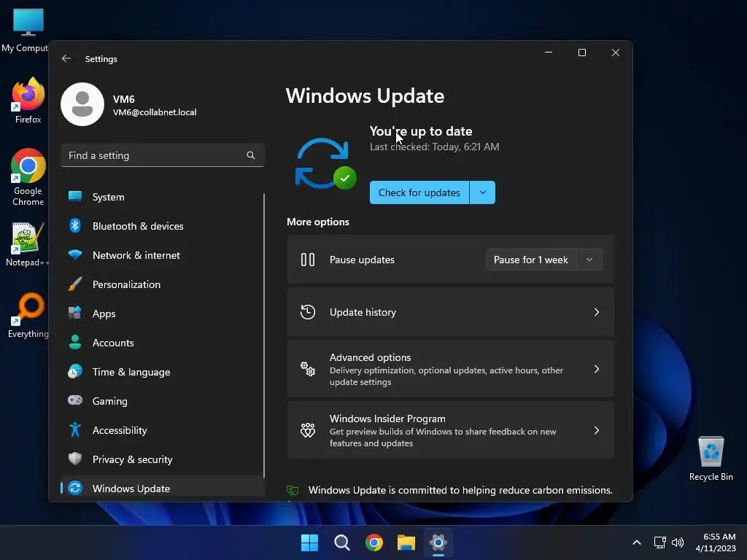Go to Network & internet settings

163,255
